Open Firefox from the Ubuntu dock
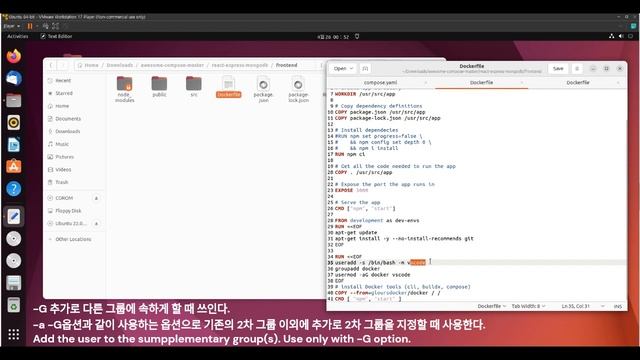Viewport: 640px width, 360px height. point(14,56)
